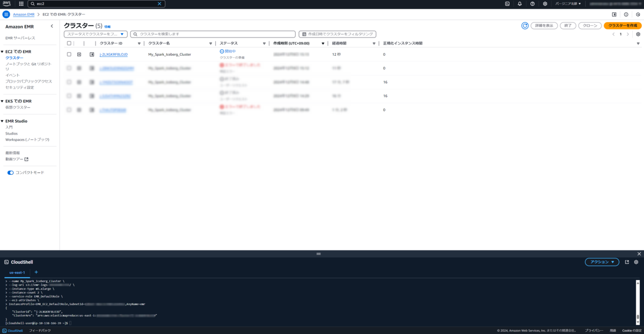This screenshot has height=334, width=644.
Task: Click the clock icon at far right
Action: (638, 14)
